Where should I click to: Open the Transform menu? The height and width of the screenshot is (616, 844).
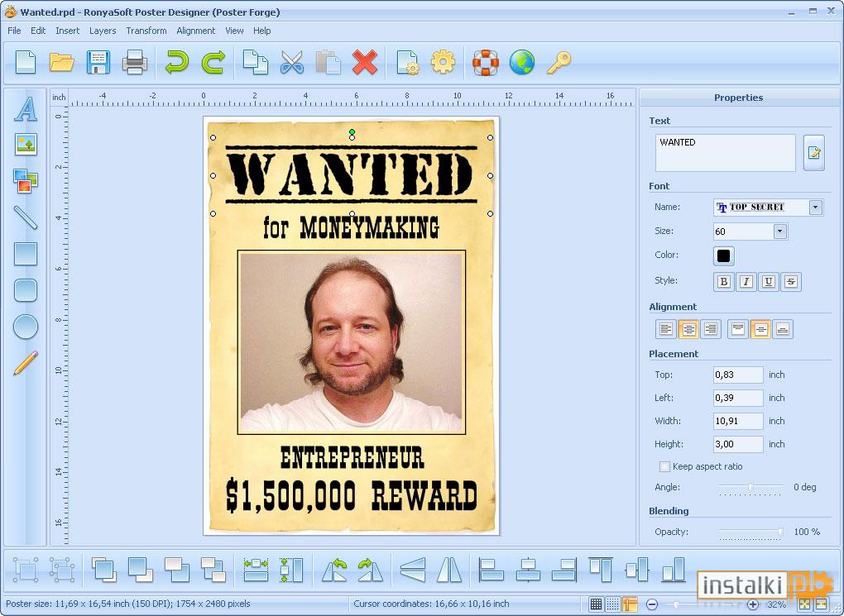146,31
